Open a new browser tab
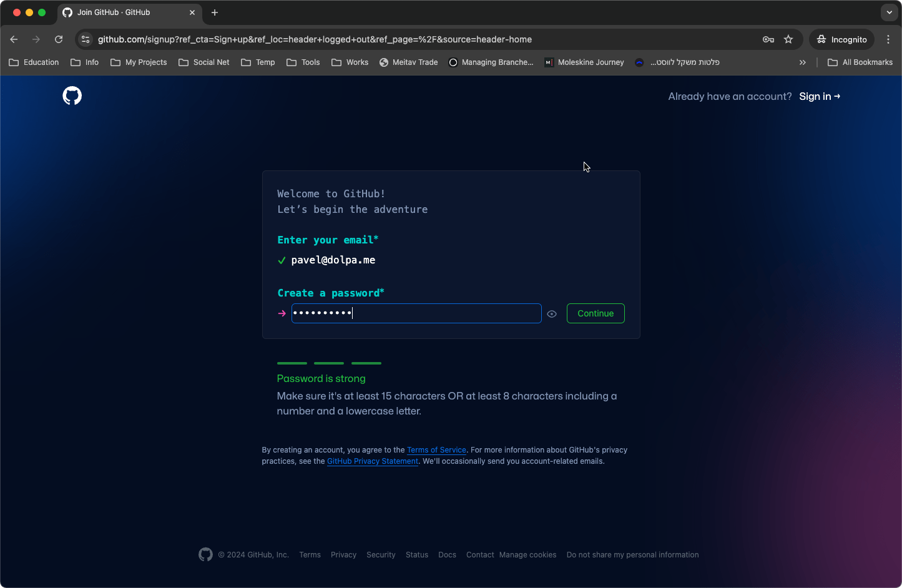Screen dimensions: 902x588 pyautogui.click(x=215, y=12)
